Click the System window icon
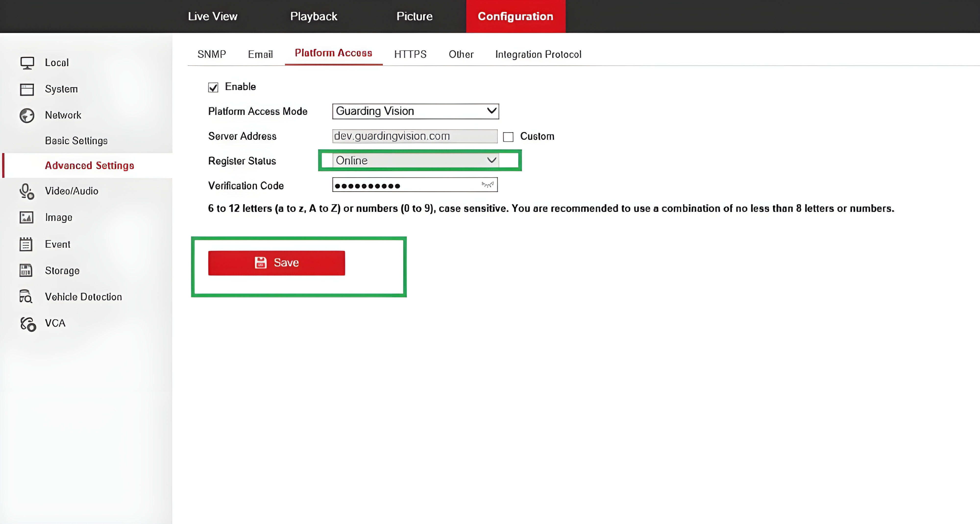Image resolution: width=980 pixels, height=524 pixels. point(27,89)
